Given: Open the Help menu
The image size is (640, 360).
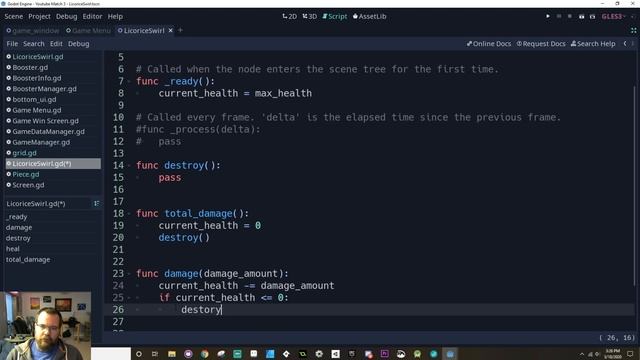Looking at the screenshot, I should (x=115, y=16).
